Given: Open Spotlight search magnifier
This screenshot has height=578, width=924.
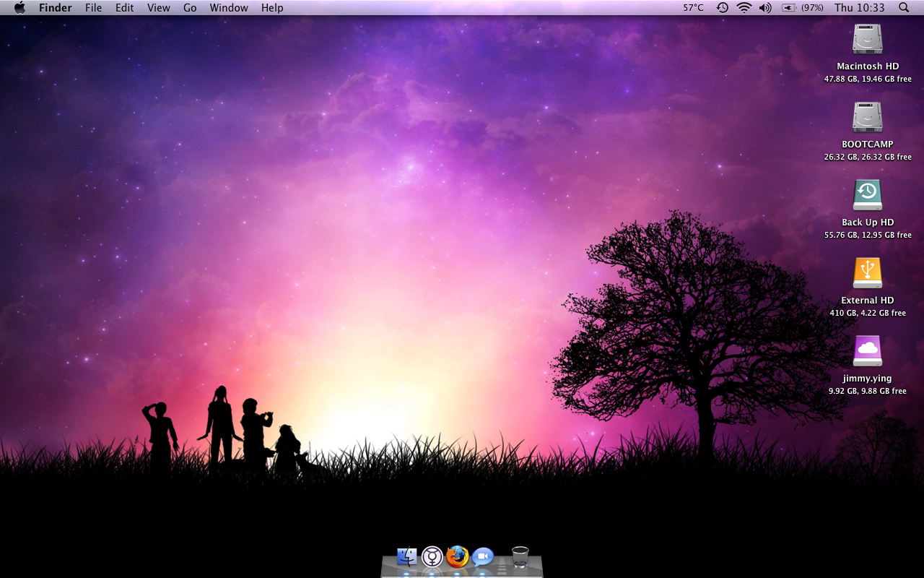Looking at the screenshot, I should [x=904, y=8].
